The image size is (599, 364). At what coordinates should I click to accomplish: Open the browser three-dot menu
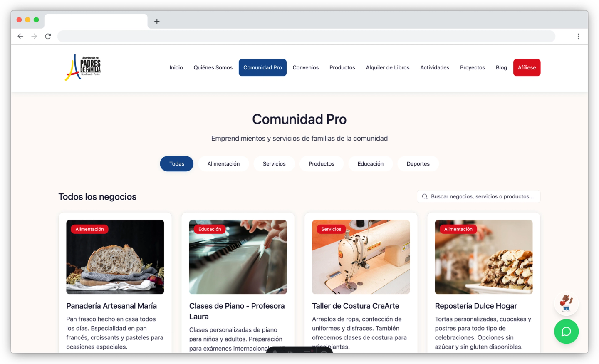[x=578, y=36]
